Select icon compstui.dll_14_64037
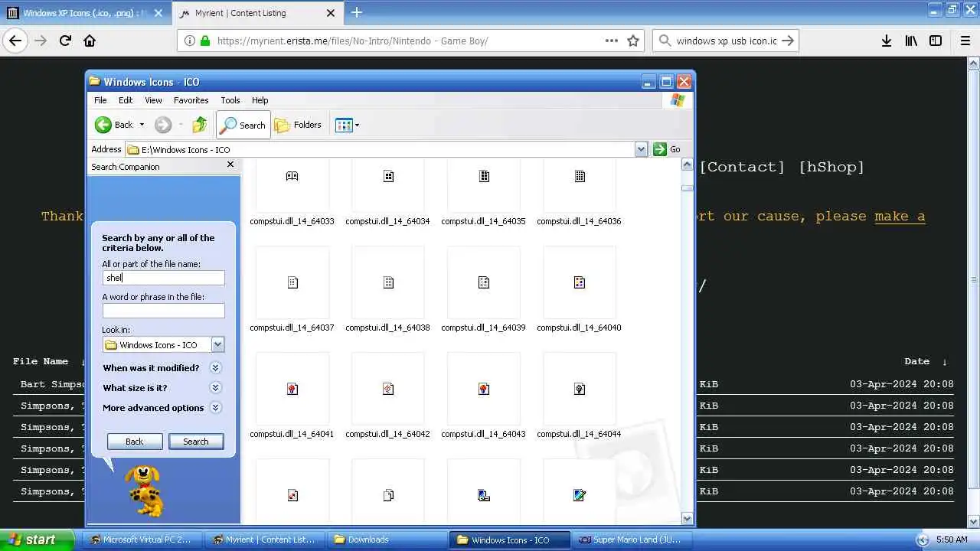 coord(292,289)
